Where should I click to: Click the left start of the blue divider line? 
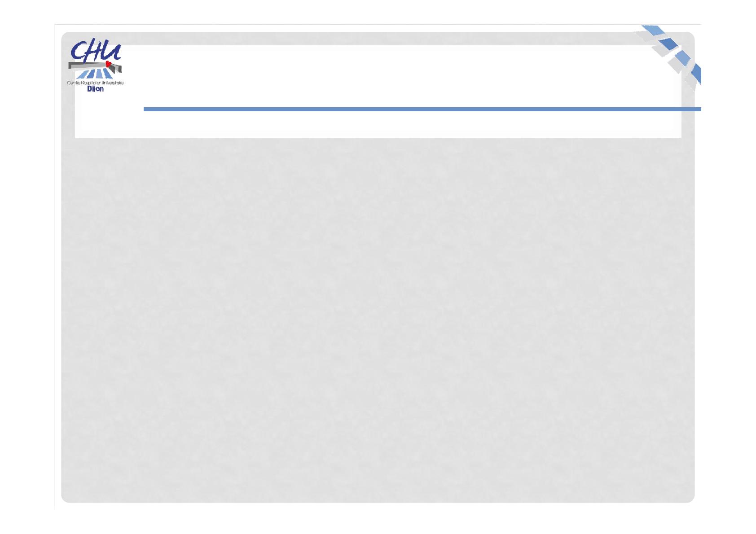click(x=149, y=109)
